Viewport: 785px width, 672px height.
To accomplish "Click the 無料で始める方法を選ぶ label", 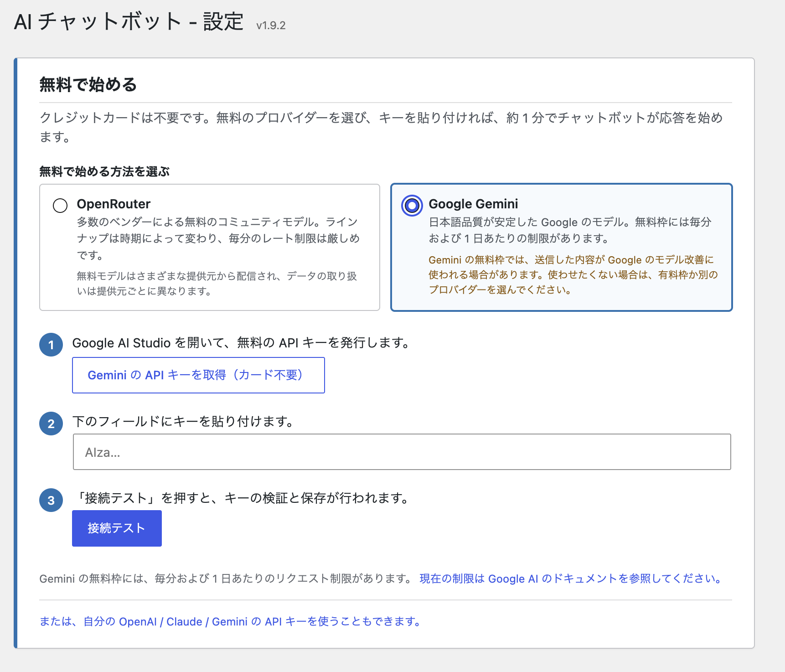I will pos(104,171).
